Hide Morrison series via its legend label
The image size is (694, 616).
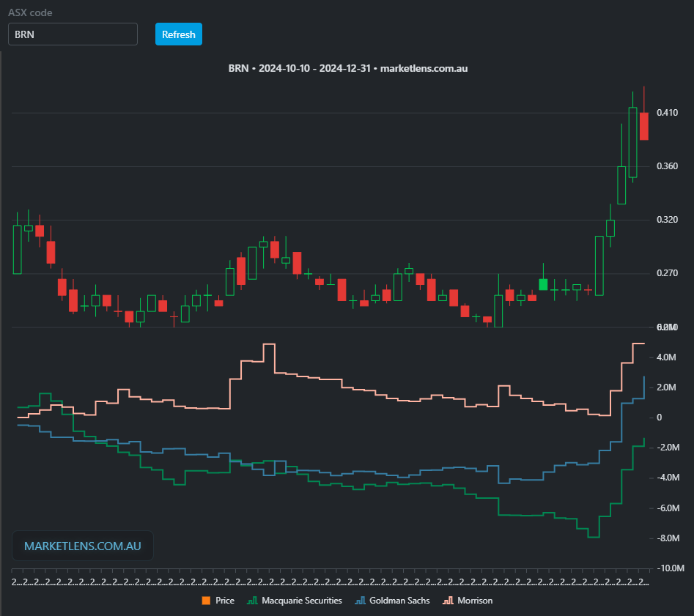(474, 601)
